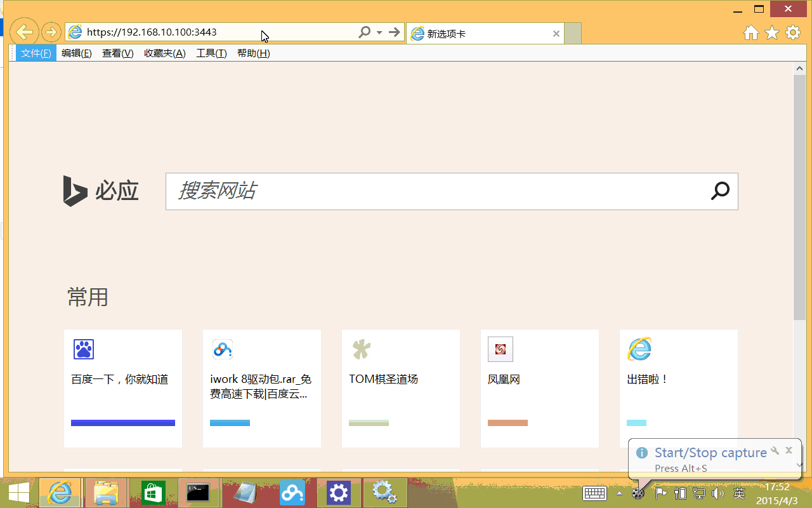Screen dimensions: 812x508
Task: Open the TOM棋圣道场 tile
Action: pyautogui.click(x=400, y=388)
